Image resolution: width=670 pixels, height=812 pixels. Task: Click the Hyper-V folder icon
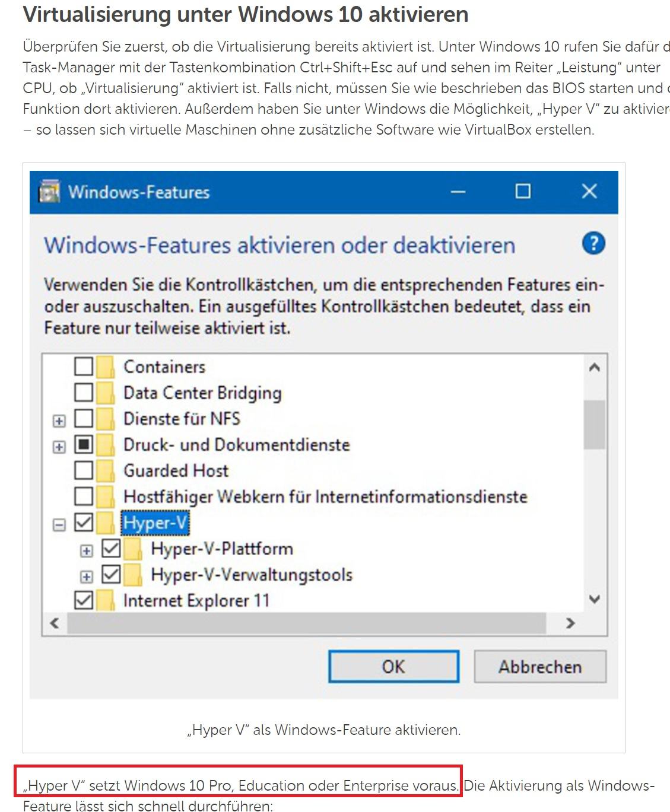click(106, 523)
